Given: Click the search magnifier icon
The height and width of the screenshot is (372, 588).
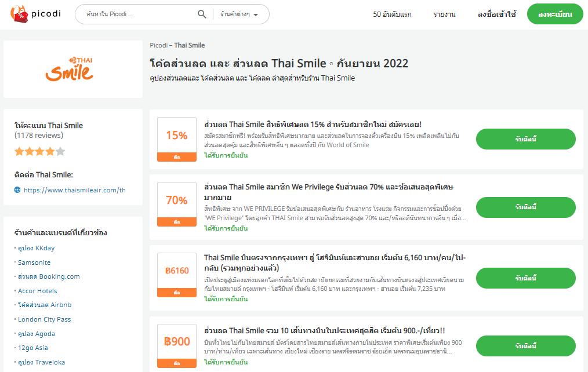Looking at the screenshot, I should (202, 14).
